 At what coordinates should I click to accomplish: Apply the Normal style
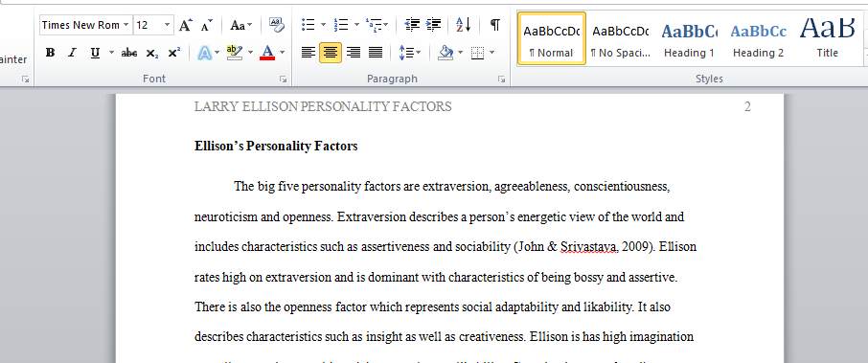tap(551, 38)
